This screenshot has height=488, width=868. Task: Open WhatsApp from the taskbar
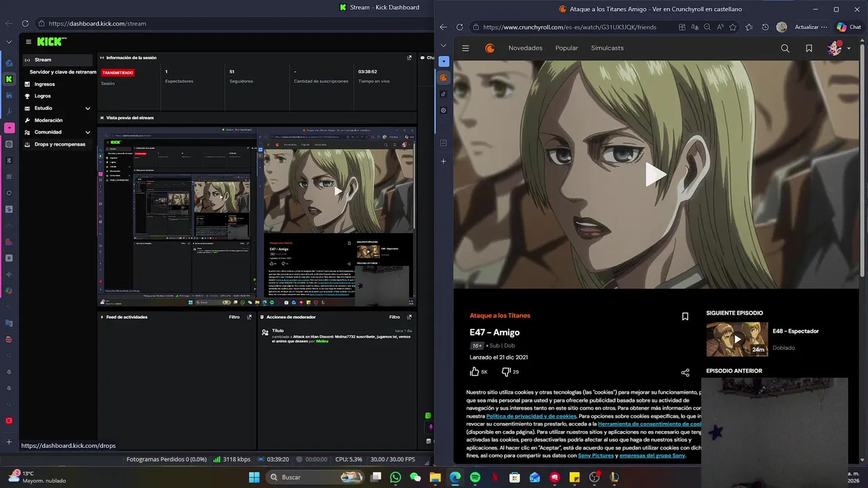tap(395, 477)
